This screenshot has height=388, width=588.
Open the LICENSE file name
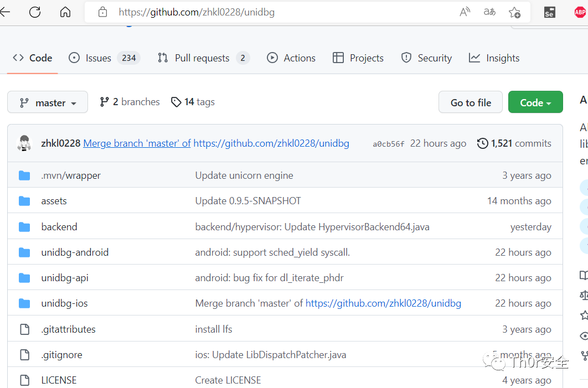(x=59, y=380)
